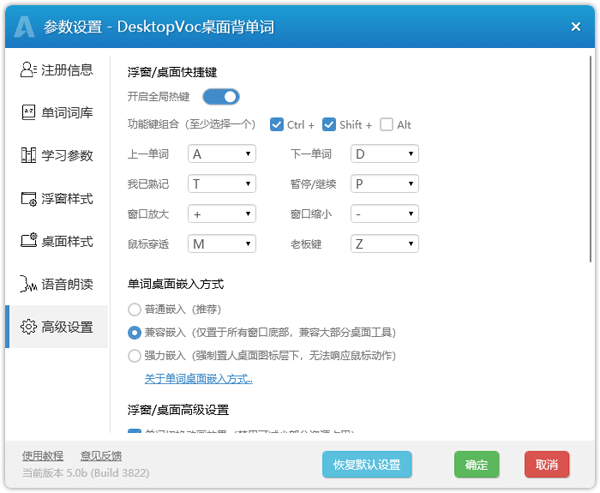Viewport: 600px width, 493px height.
Task: Expand the 窗口放大 key dropdown
Action: pos(222,214)
